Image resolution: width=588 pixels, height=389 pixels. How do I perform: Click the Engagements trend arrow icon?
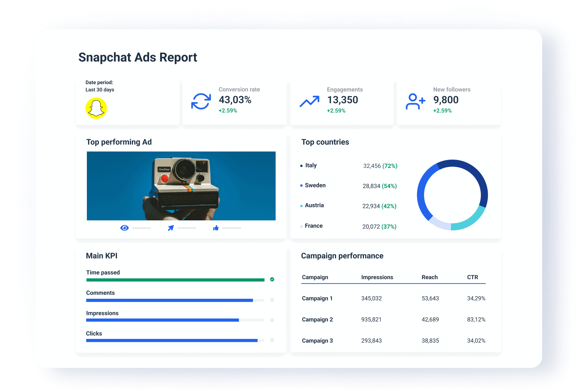pos(309,100)
